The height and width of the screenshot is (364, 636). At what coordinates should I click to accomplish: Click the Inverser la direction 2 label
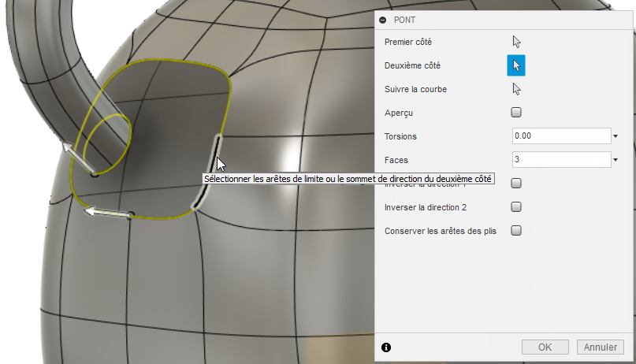click(426, 207)
